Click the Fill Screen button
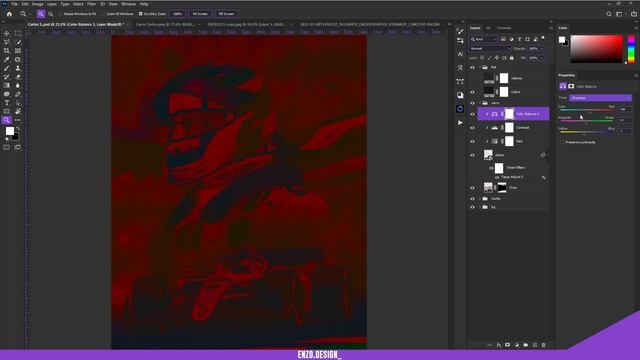 click(226, 14)
